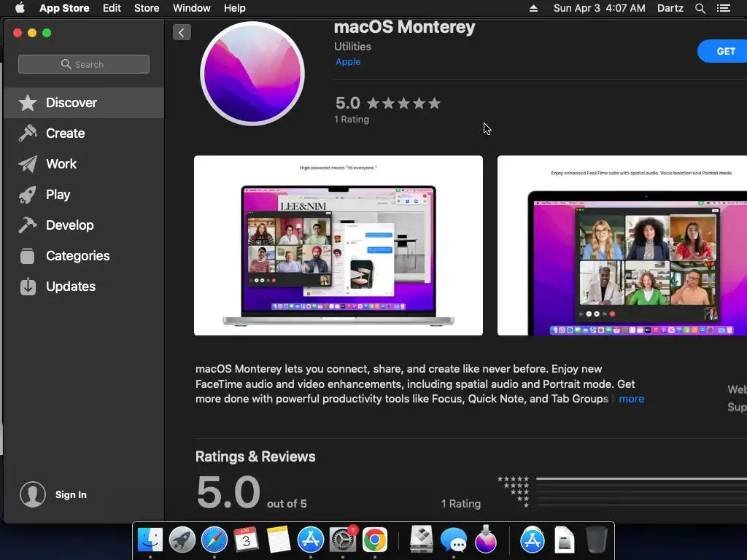Click the five-star ratings histogram bar
Viewport: 747px width, 560px height.
click(x=641, y=478)
